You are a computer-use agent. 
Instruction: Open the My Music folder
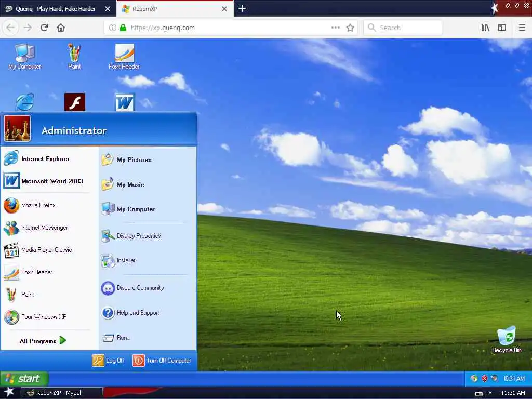pos(148,184)
